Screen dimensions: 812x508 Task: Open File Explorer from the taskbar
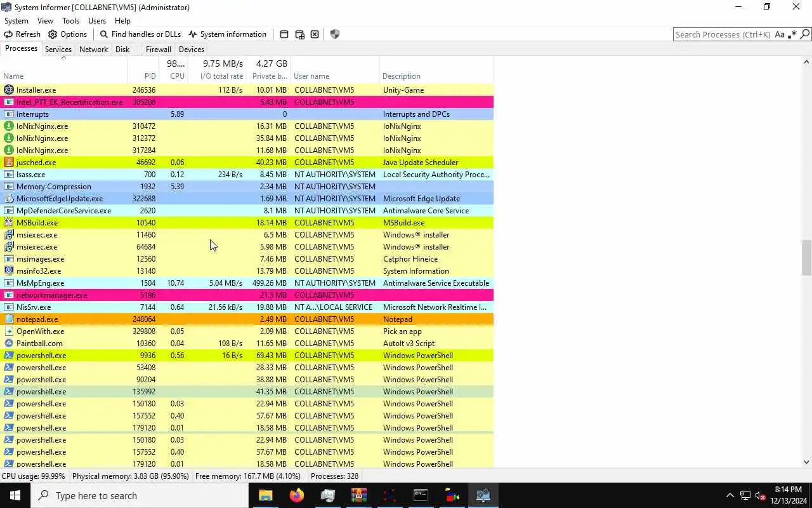tap(265, 495)
